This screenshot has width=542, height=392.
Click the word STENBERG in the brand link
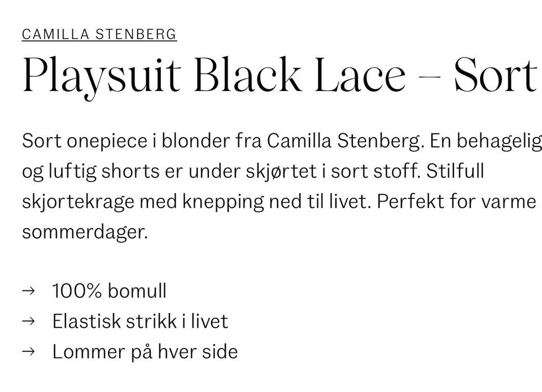click(136, 34)
